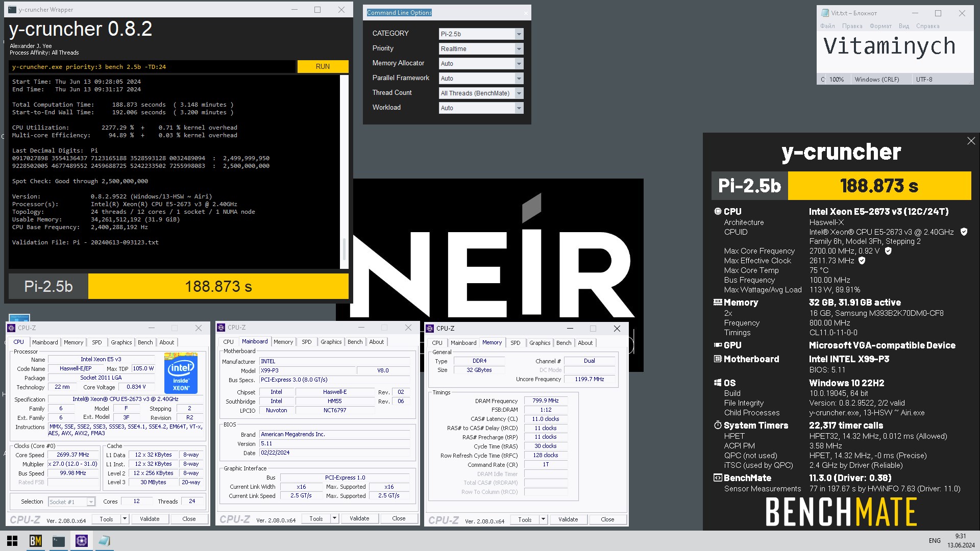Open the y-cruncher console taskbar icon

pos(59,541)
